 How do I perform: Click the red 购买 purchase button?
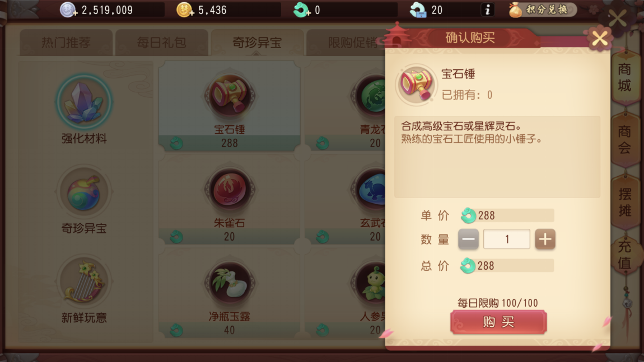point(498,322)
